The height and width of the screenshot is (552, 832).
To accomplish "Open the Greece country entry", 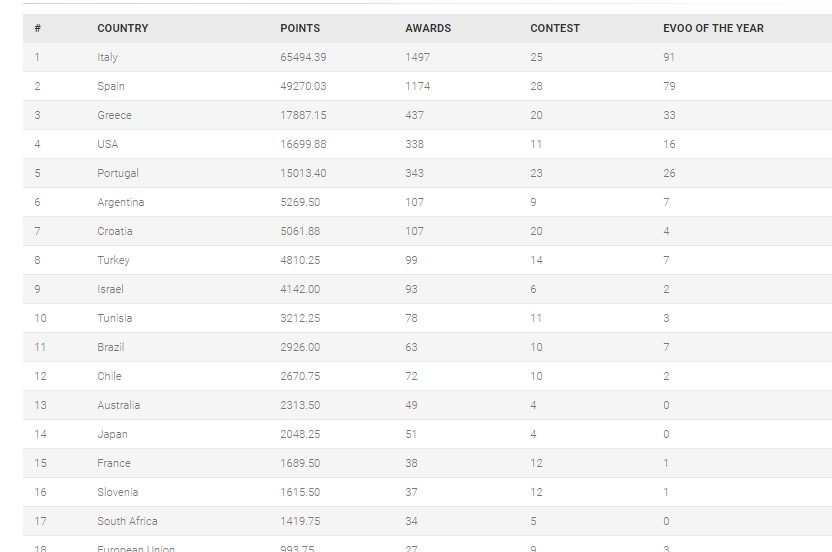I will (x=114, y=115).
